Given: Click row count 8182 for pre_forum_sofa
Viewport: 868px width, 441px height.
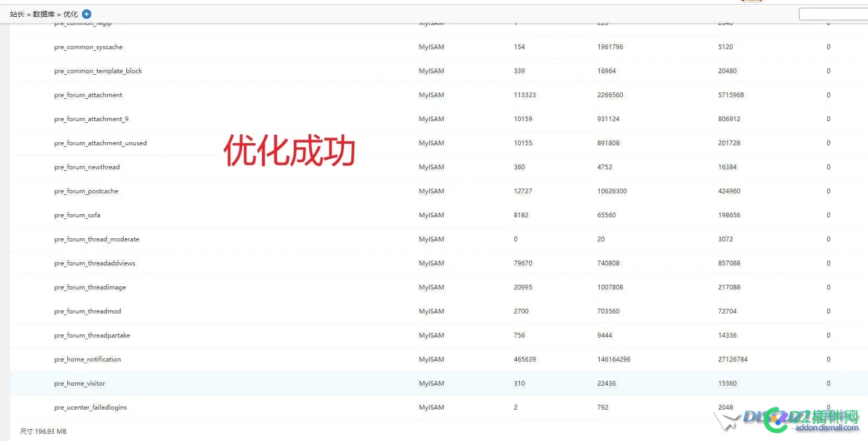Looking at the screenshot, I should click(521, 215).
